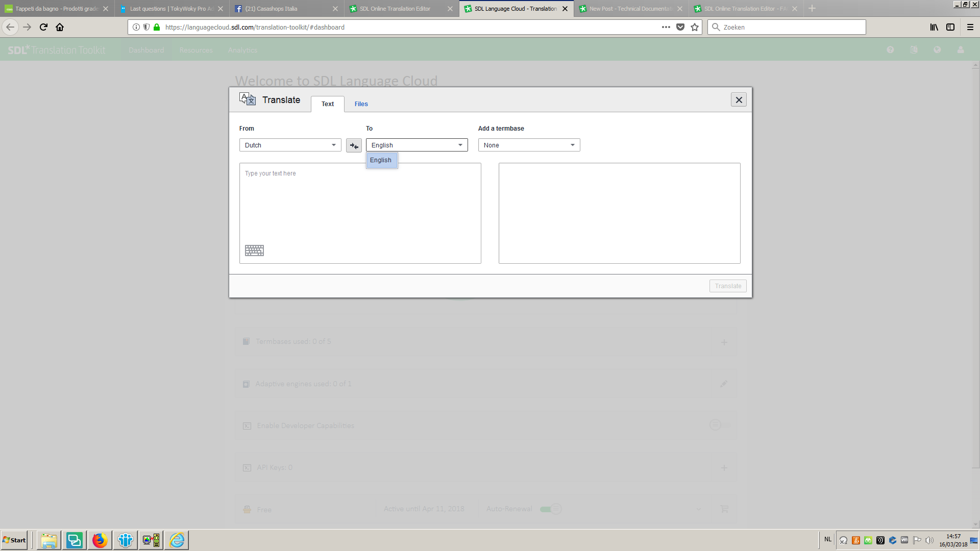Bookmark this page with star icon
The height and width of the screenshot is (551, 980).
[x=695, y=27]
